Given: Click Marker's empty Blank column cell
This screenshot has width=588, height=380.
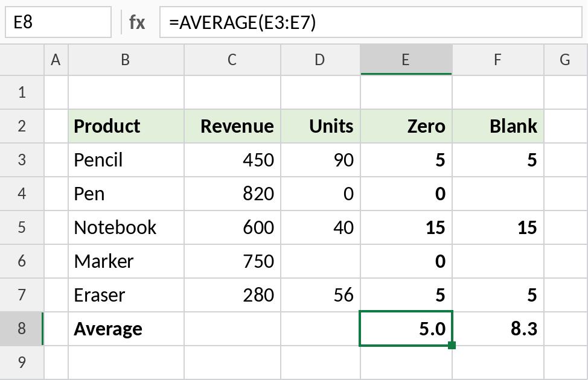Looking at the screenshot, I should 497,261.
